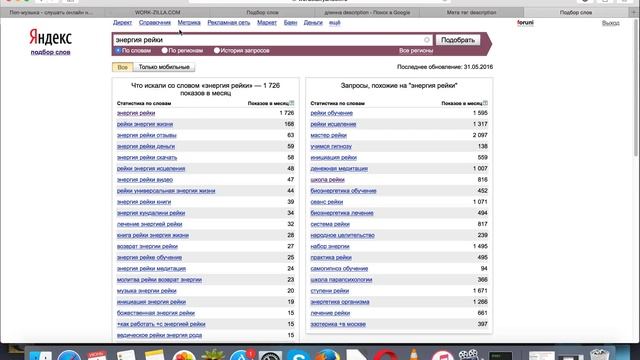The image size is (640, 360).
Task: Open similar query сеанс рейки
Action: pos(327,202)
